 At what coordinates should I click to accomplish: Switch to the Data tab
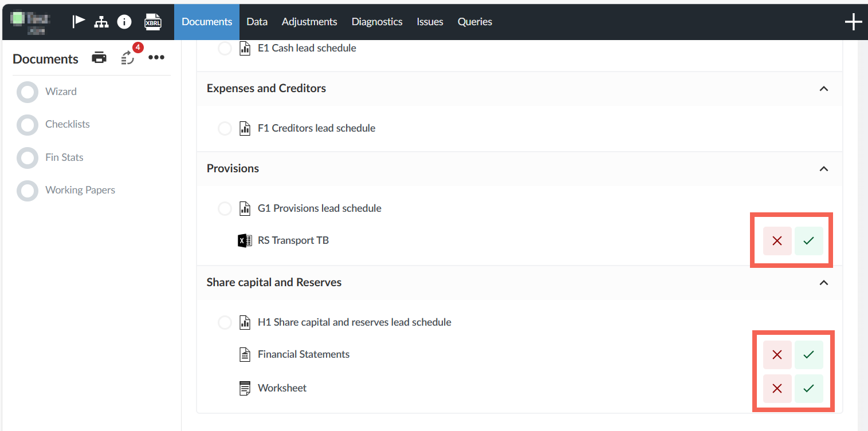coord(257,22)
